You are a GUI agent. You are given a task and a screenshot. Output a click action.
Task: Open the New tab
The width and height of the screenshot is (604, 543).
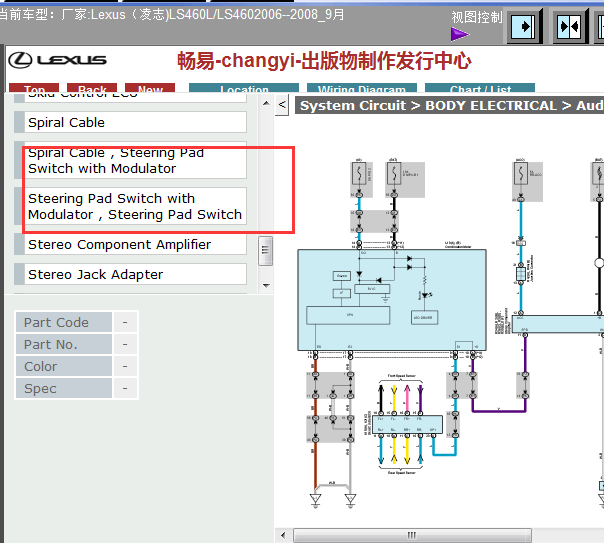(150, 88)
